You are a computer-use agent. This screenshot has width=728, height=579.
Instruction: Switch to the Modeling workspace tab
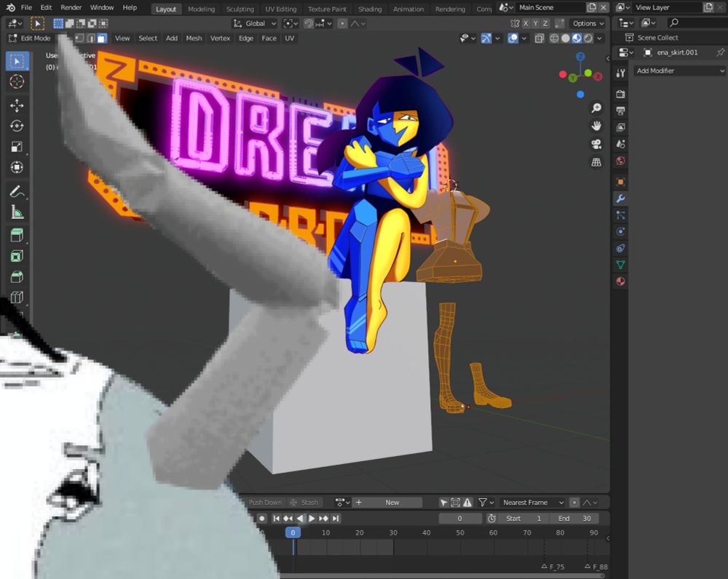202,9
